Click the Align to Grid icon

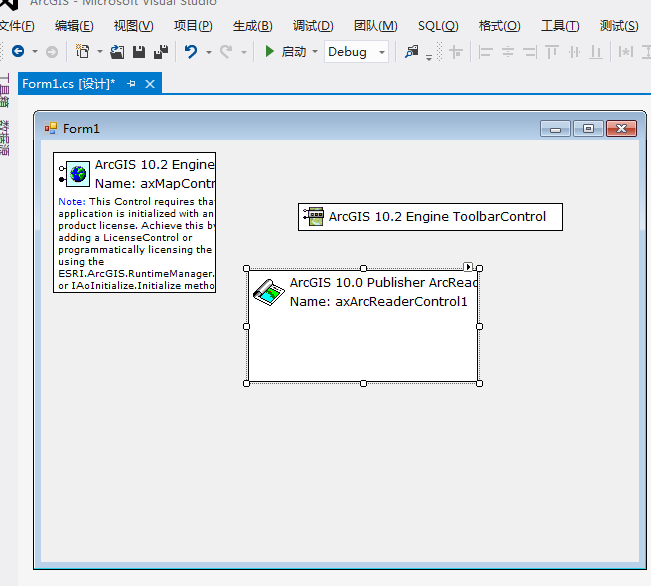coord(456,52)
